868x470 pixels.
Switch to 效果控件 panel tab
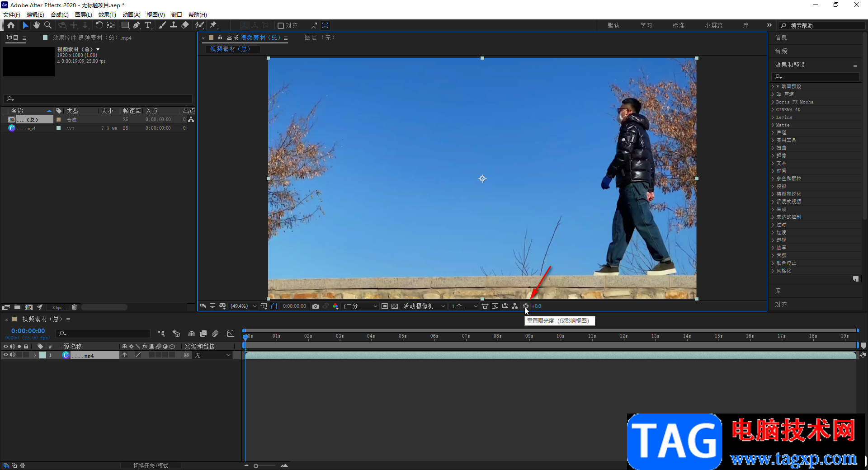click(x=92, y=38)
